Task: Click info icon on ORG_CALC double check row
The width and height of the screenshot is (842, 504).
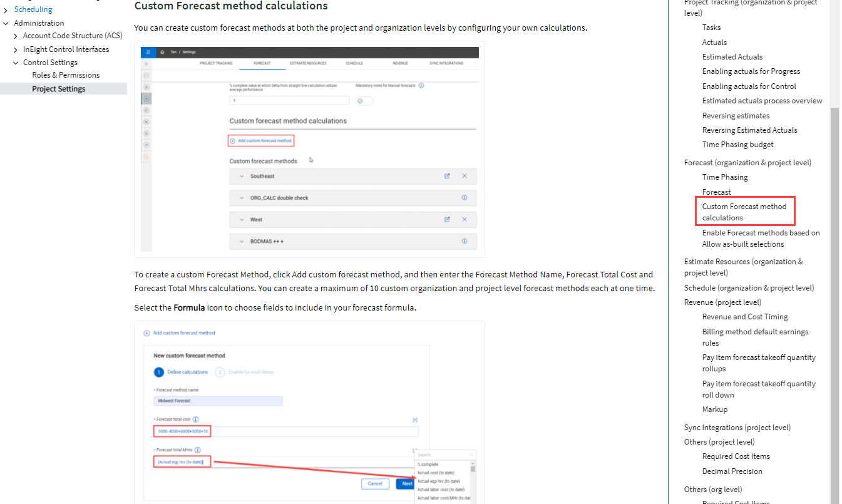Action: (465, 198)
